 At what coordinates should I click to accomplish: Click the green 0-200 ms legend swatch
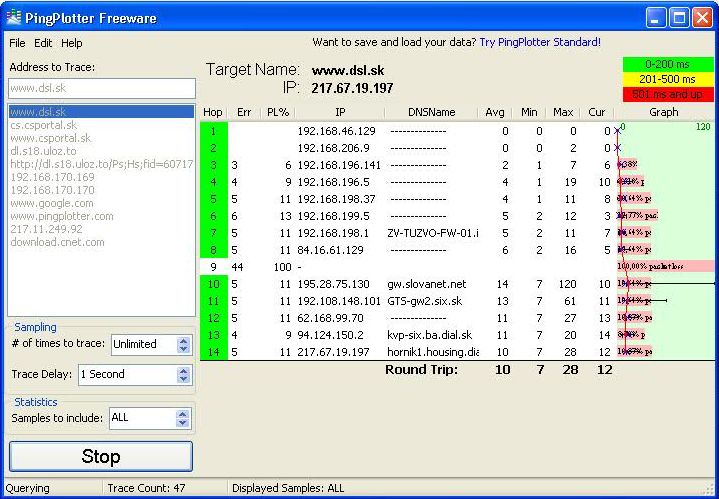pyautogui.click(x=667, y=64)
